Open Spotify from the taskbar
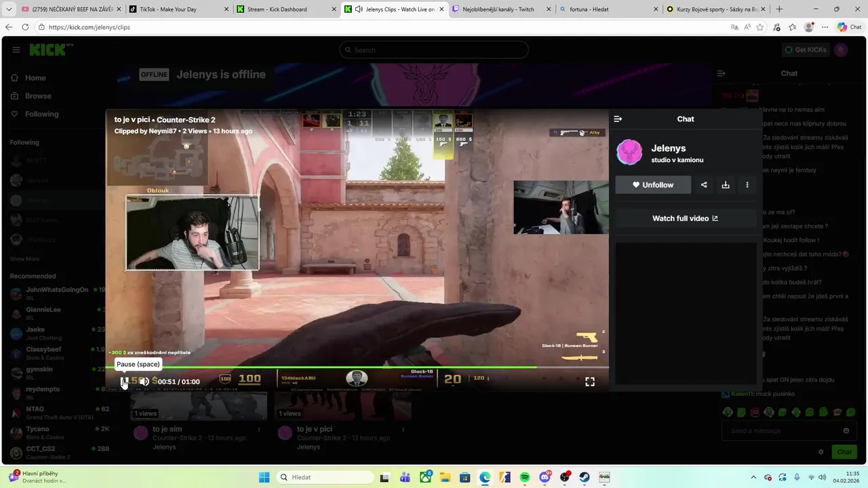868x488 pixels. [x=525, y=477]
